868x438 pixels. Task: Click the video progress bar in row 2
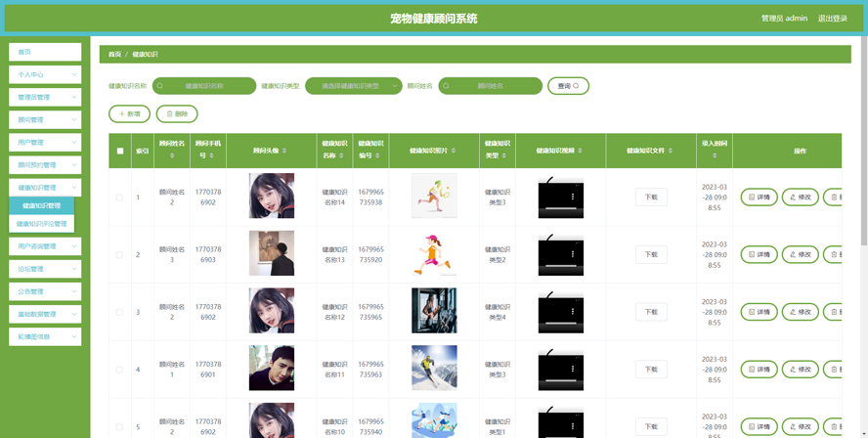pyautogui.click(x=561, y=265)
